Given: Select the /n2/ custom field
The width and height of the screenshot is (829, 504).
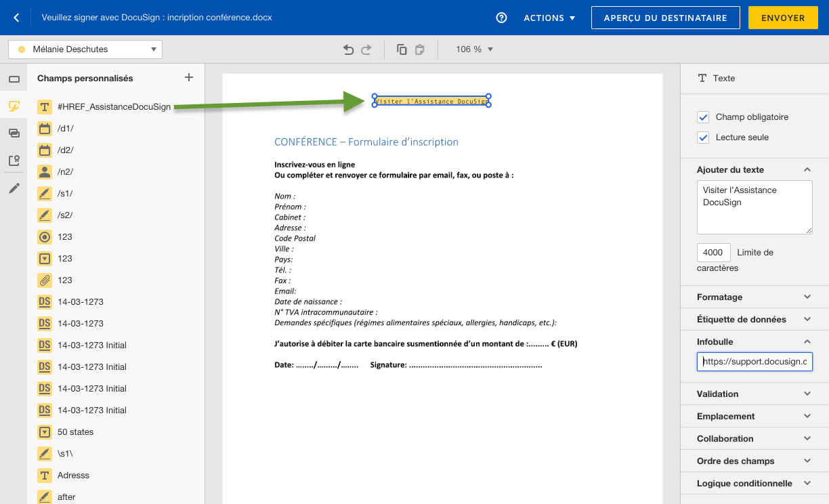Looking at the screenshot, I should coord(66,172).
